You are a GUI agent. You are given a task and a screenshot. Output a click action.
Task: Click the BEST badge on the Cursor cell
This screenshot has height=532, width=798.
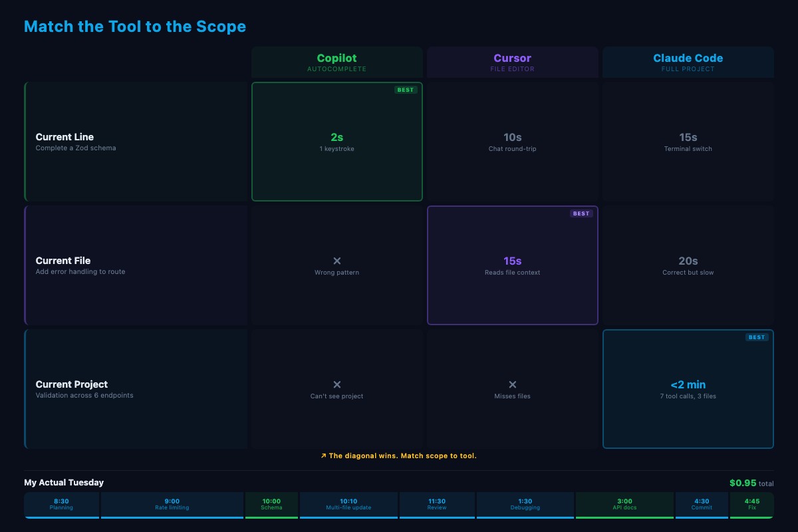[x=581, y=213]
